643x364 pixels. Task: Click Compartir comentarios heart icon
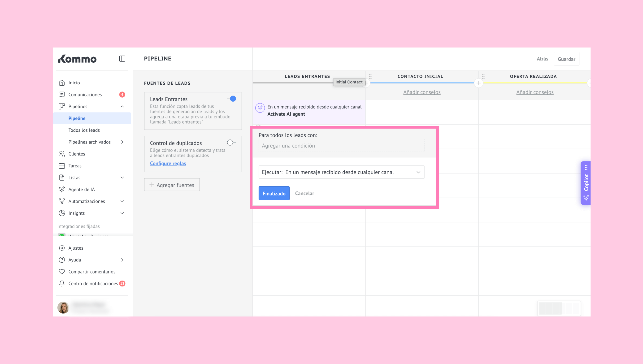pos(62,272)
